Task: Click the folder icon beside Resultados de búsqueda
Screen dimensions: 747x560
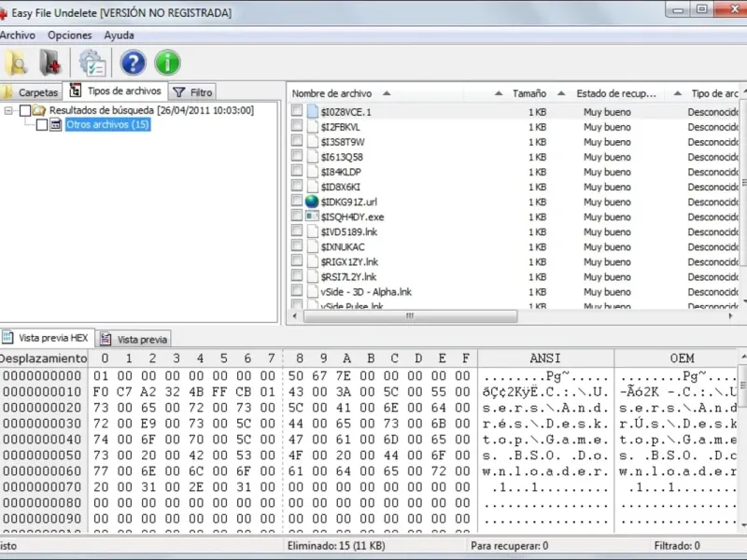Action: pos(39,110)
